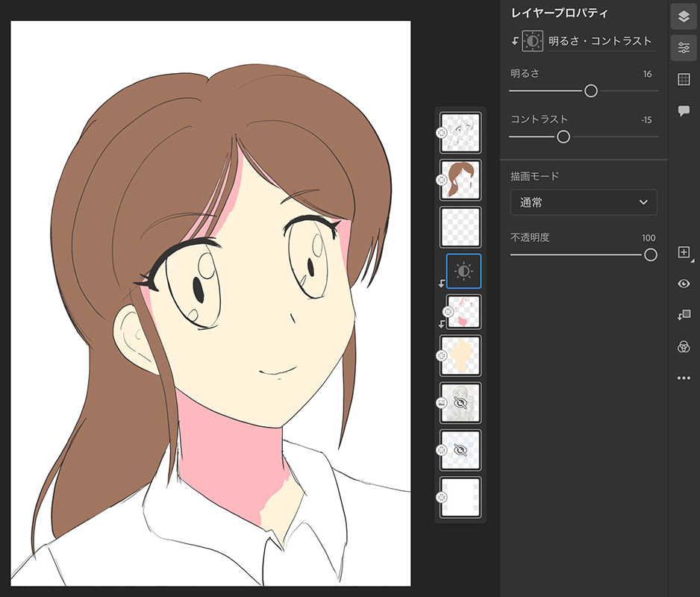Image resolution: width=700 pixels, height=597 pixels.
Task: Click the chevron arrow in the blend mode box
Action: pyautogui.click(x=643, y=202)
